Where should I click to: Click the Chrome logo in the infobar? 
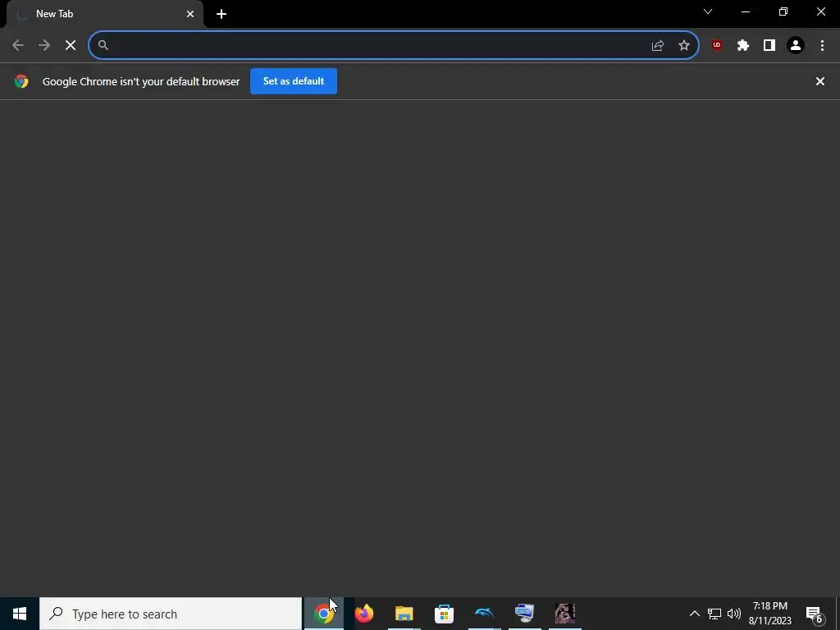point(21,81)
